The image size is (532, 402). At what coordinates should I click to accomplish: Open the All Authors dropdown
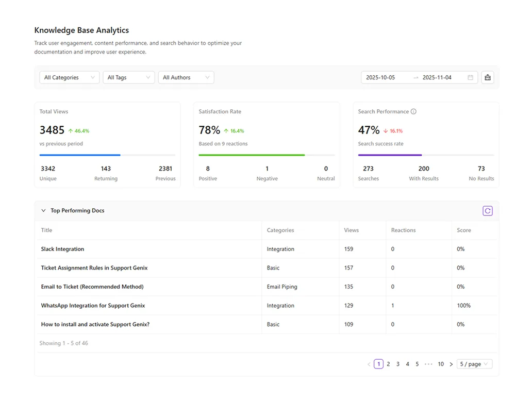pyautogui.click(x=186, y=78)
